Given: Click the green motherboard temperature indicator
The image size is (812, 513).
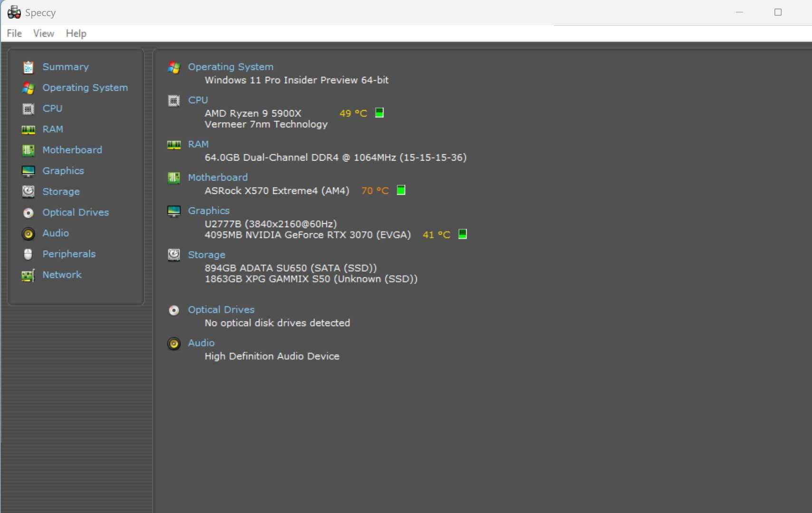Looking at the screenshot, I should 401,190.
